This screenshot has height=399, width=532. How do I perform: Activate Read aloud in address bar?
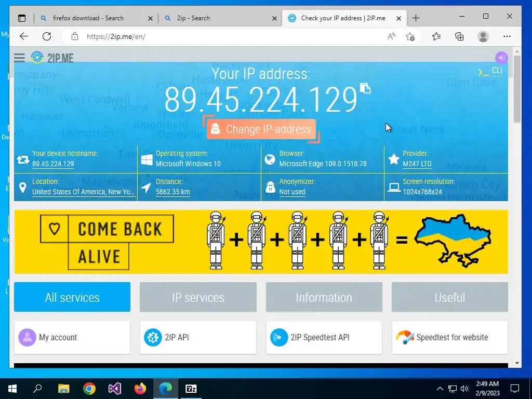[x=391, y=36]
